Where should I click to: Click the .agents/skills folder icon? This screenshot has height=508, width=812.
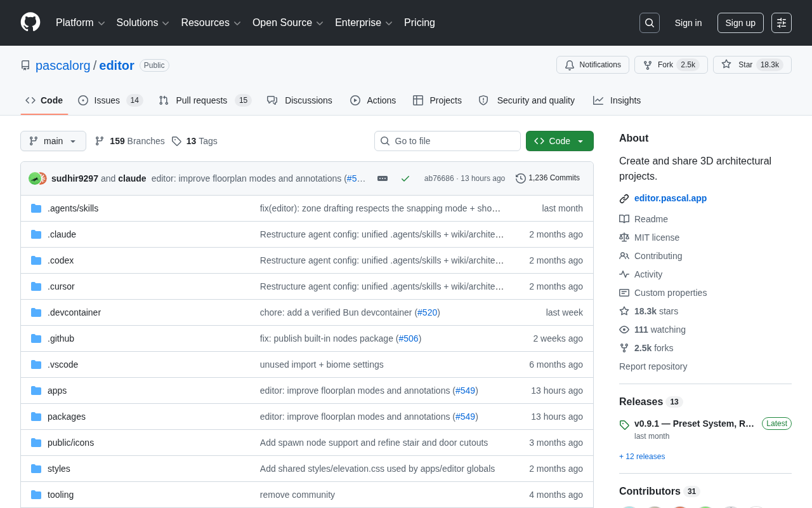pos(36,208)
